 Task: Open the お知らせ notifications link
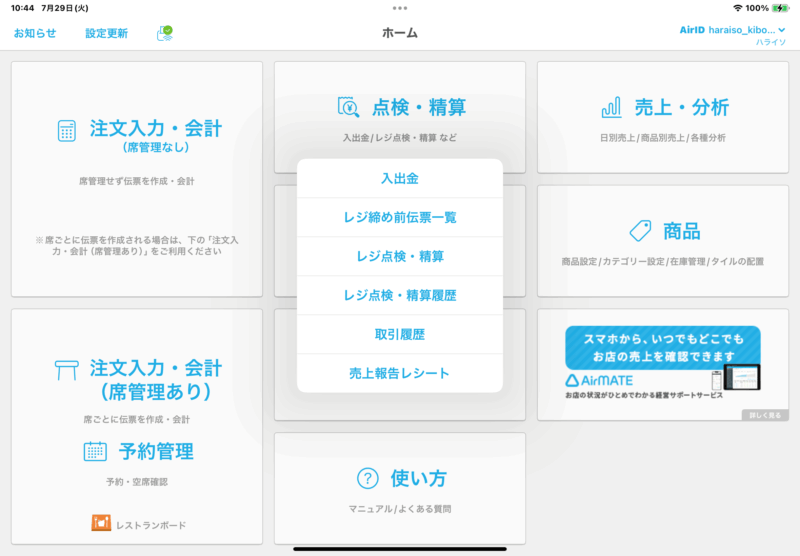(35, 33)
